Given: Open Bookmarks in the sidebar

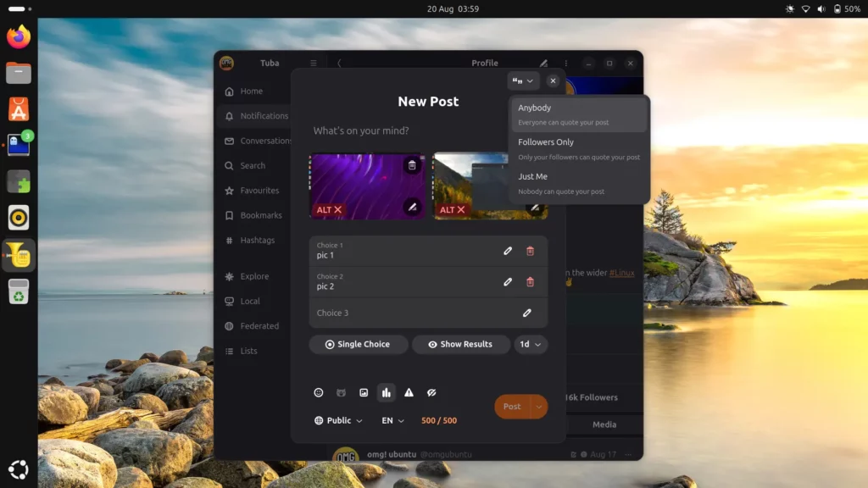Looking at the screenshot, I should pyautogui.click(x=254, y=215).
